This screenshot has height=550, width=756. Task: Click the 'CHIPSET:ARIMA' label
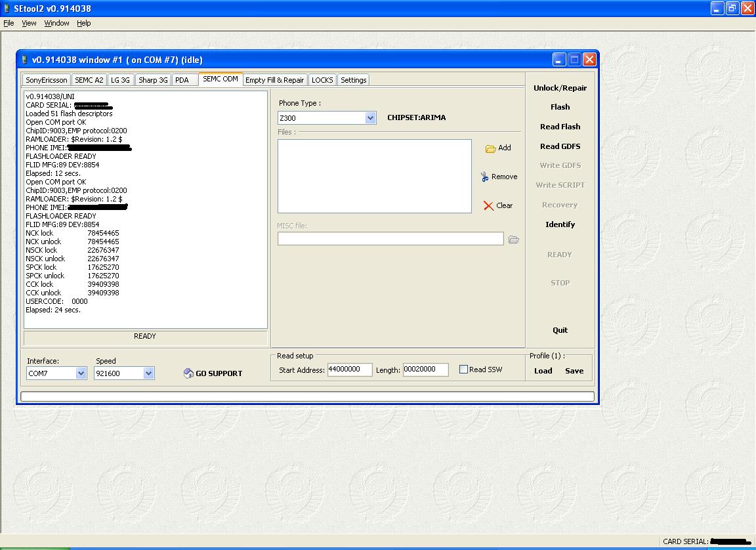click(x=417, y=117)
